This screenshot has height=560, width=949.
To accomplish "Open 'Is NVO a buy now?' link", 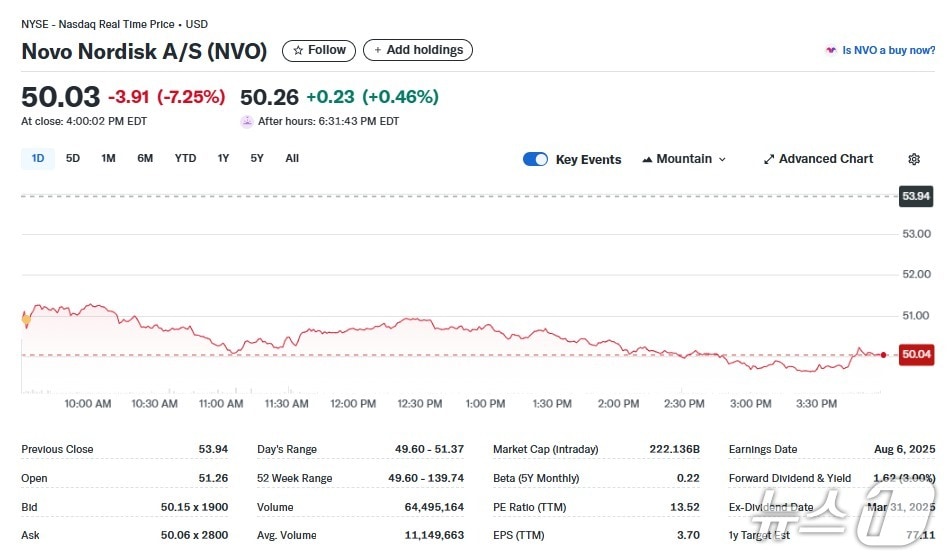I will (x=888, y=50).
